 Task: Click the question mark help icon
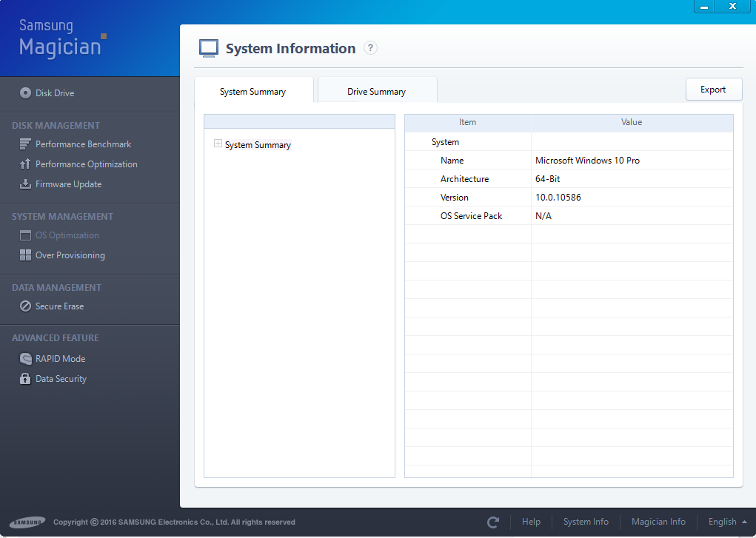370,48
